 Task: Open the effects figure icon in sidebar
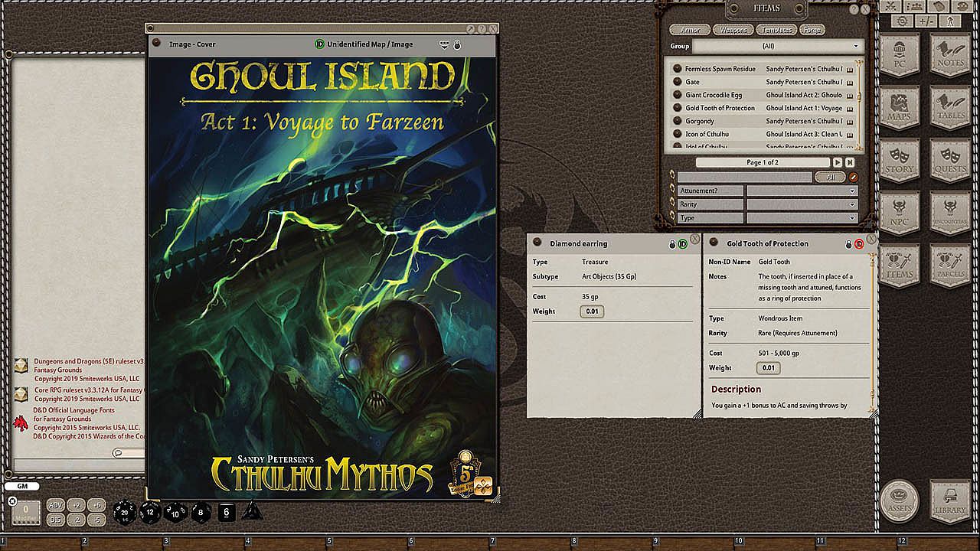(x=950, y=21)
